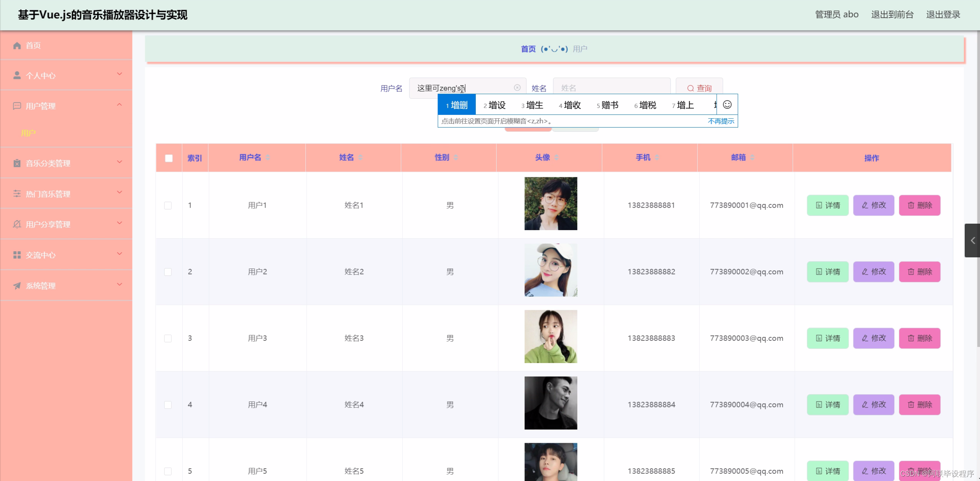Image resolution: width=980 pixels, height=481 pixels.
Task: Choose IME candidate 6 增税
Action: point(645,105)
